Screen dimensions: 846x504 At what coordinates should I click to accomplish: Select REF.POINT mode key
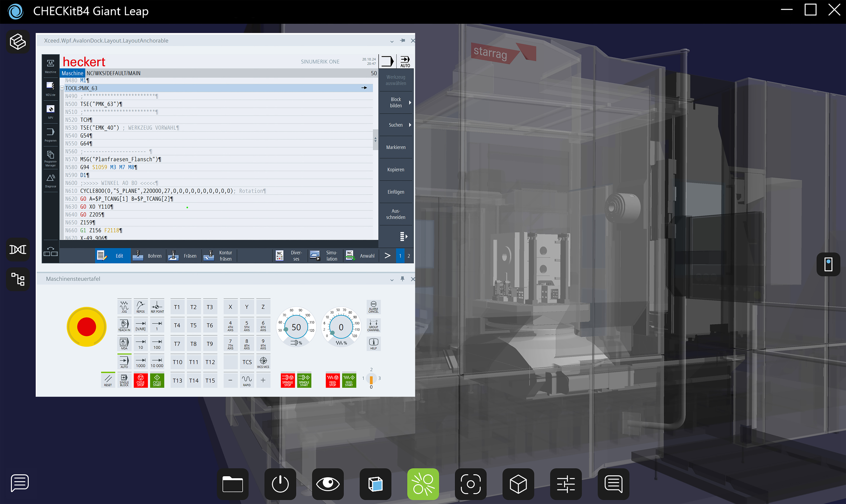point(157,307)
